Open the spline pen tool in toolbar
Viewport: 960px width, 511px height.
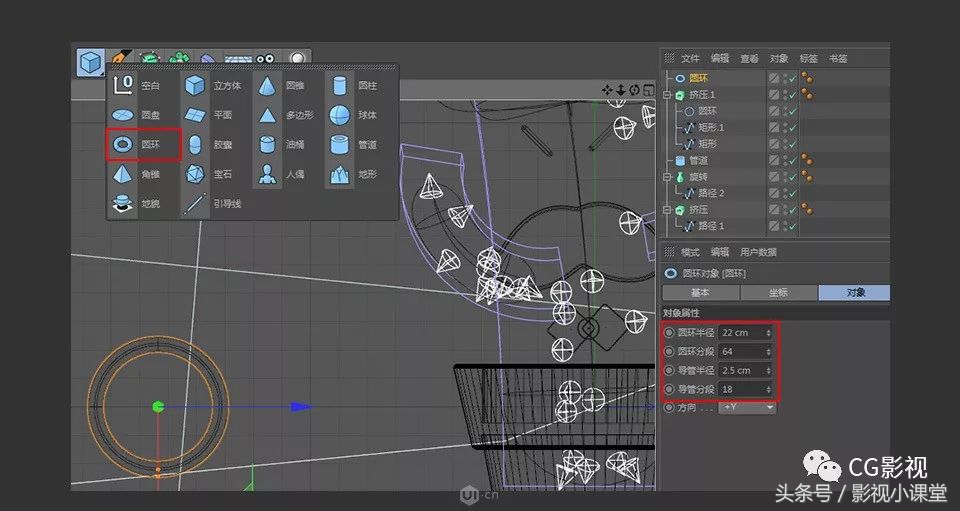[x=120, y=56]
